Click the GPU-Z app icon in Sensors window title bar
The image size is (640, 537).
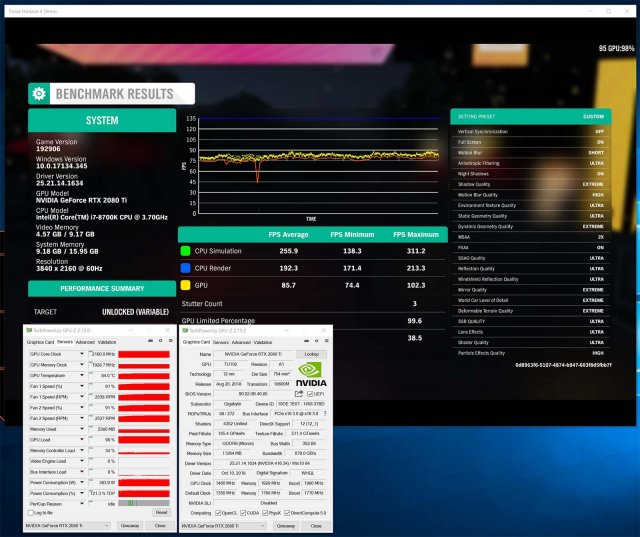[x=29, y=330]
